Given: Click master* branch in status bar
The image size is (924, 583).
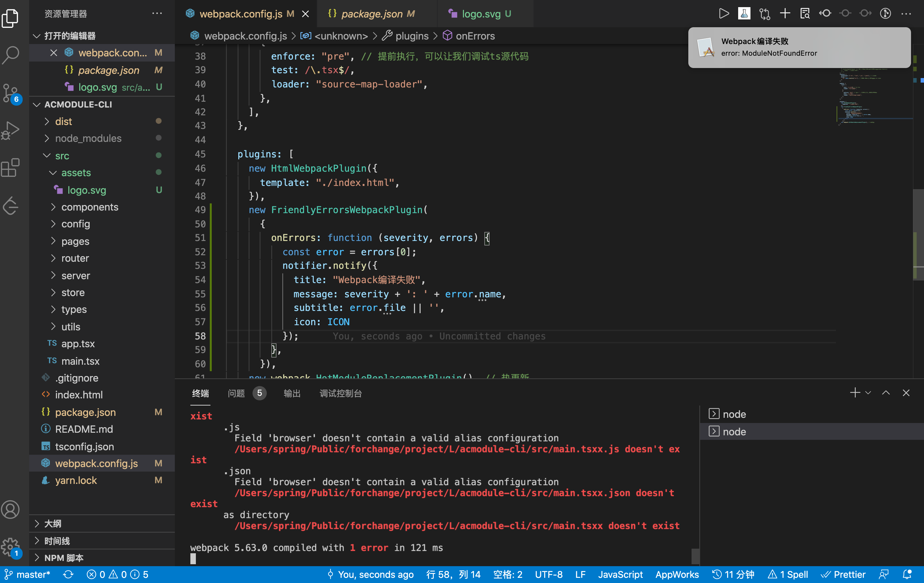Looking at the screenshot, I should (x=27, y=574).
